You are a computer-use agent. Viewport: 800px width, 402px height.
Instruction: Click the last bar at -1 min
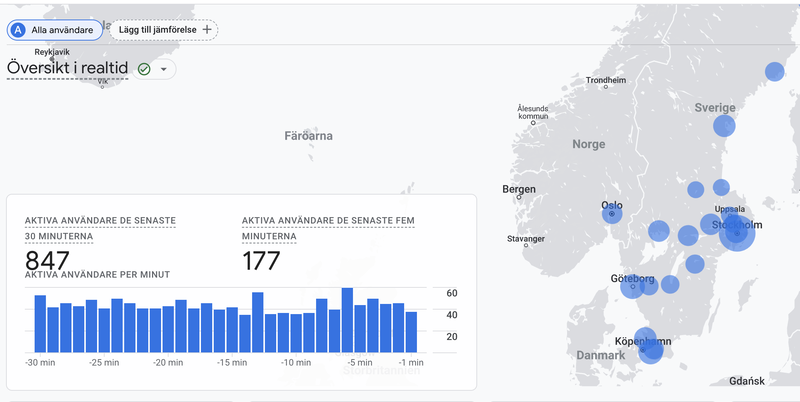[411, 332]
